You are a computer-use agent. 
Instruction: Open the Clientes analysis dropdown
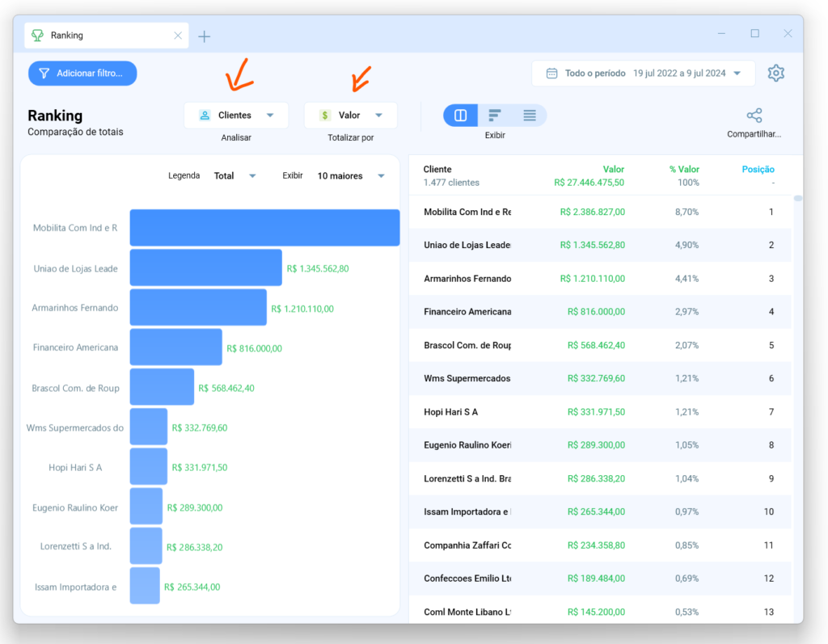(x=236, y=115)
